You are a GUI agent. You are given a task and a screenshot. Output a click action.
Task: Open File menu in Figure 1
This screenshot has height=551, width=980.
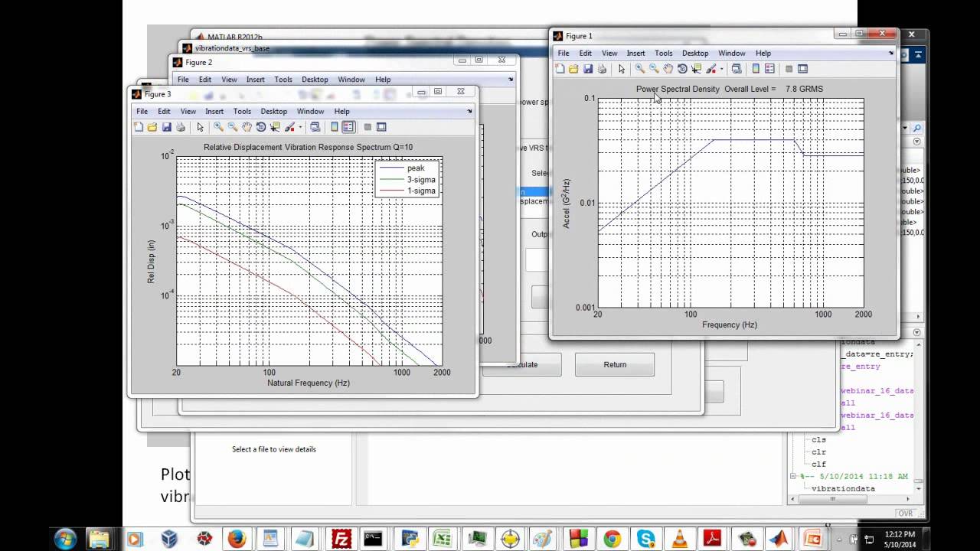point(563,54)
